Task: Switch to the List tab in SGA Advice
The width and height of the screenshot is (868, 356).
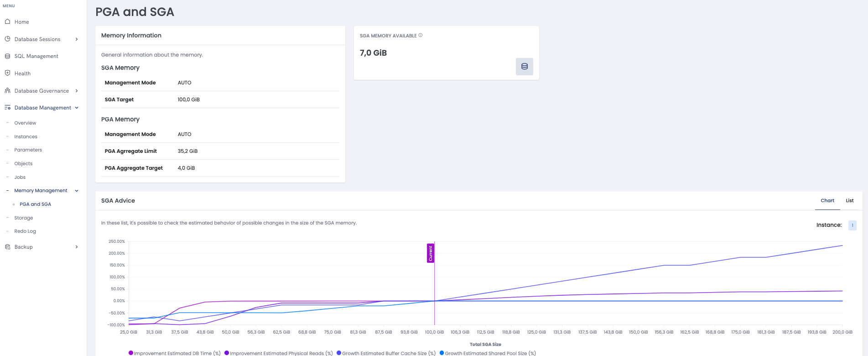Action: click(x=849, y=200)
